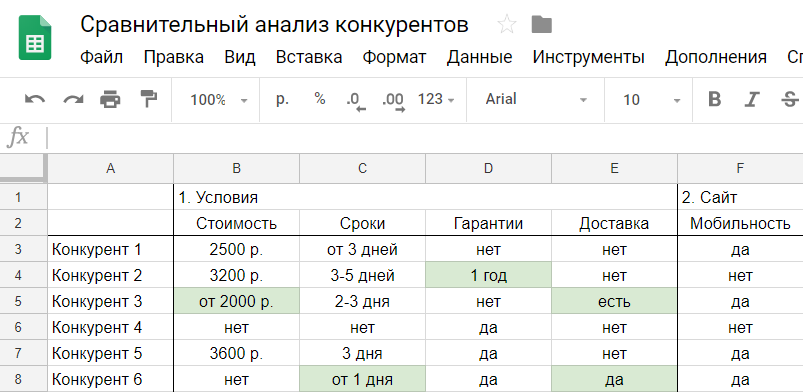Select the 'Мобильность' header cell
Screen dimensions: 803x392
741,223
